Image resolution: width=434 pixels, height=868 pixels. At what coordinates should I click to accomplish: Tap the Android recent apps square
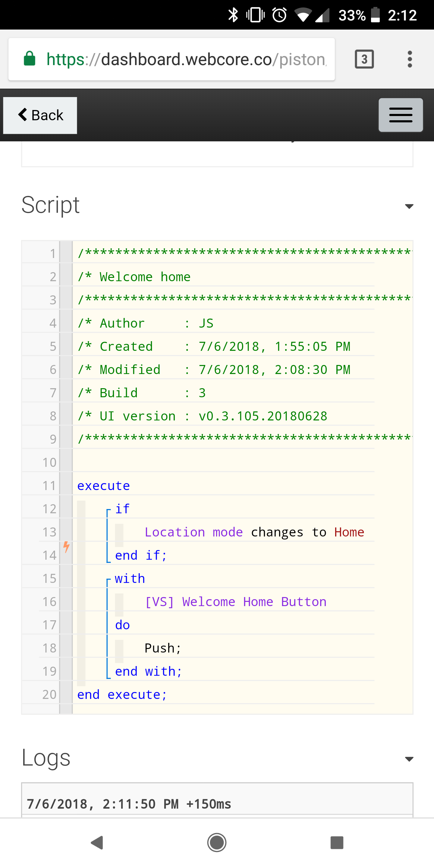click(x=337, y=843)
